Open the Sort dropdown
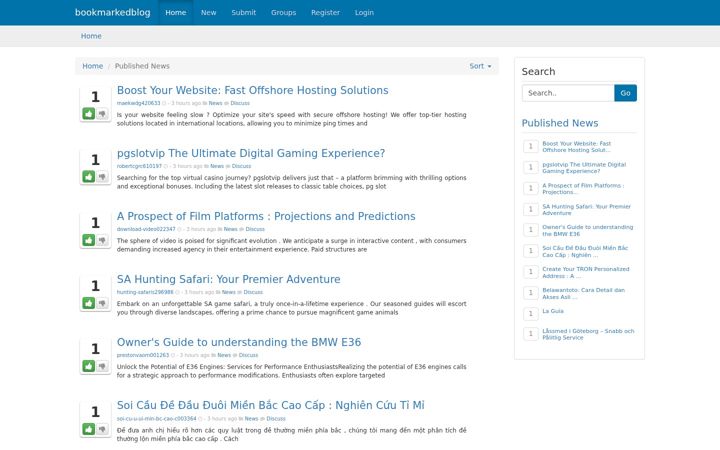 click(x=480, y=66)
